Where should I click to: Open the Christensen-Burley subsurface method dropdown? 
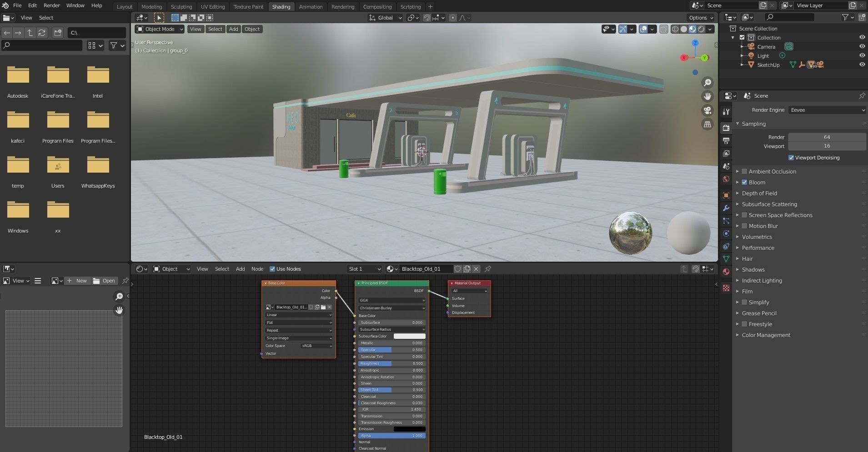tap(392, 308)
